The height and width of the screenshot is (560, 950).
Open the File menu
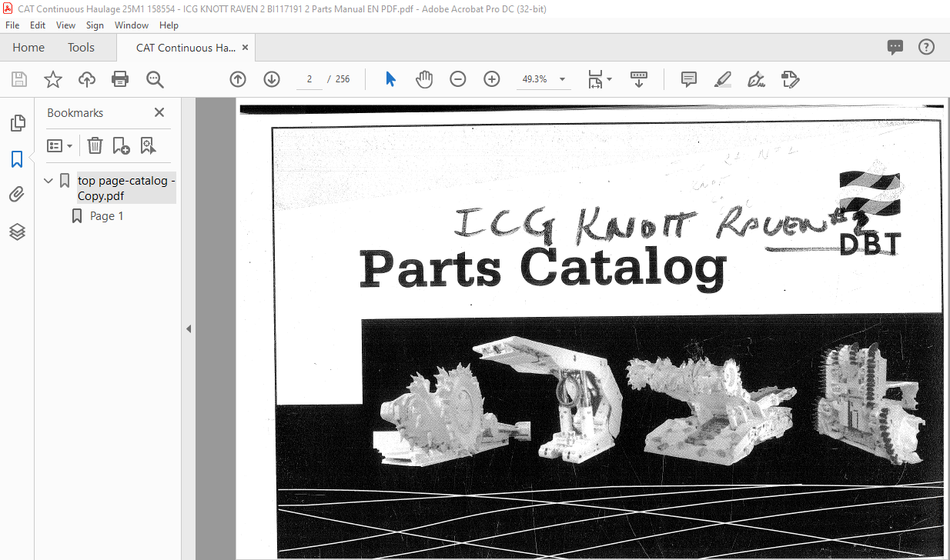pyautogui.click(x=12, y=25)
